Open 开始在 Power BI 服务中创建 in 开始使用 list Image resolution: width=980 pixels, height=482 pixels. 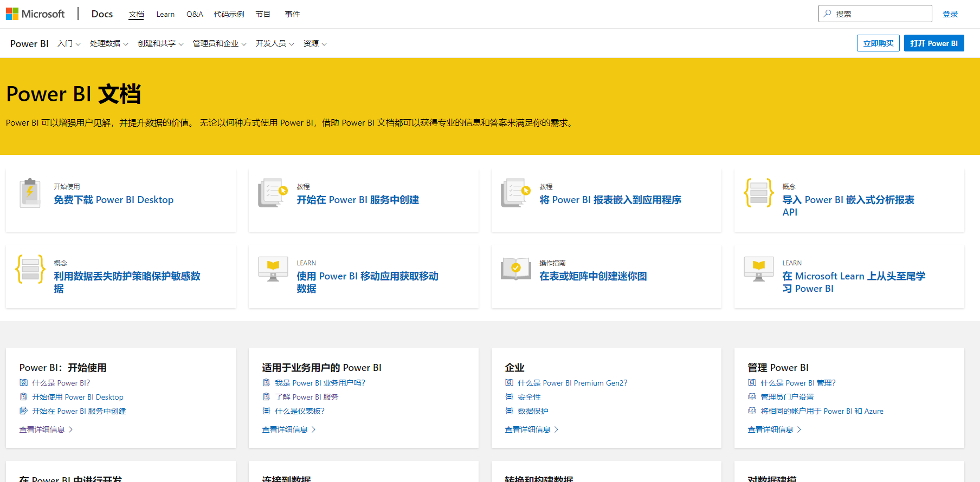(79, 411)
